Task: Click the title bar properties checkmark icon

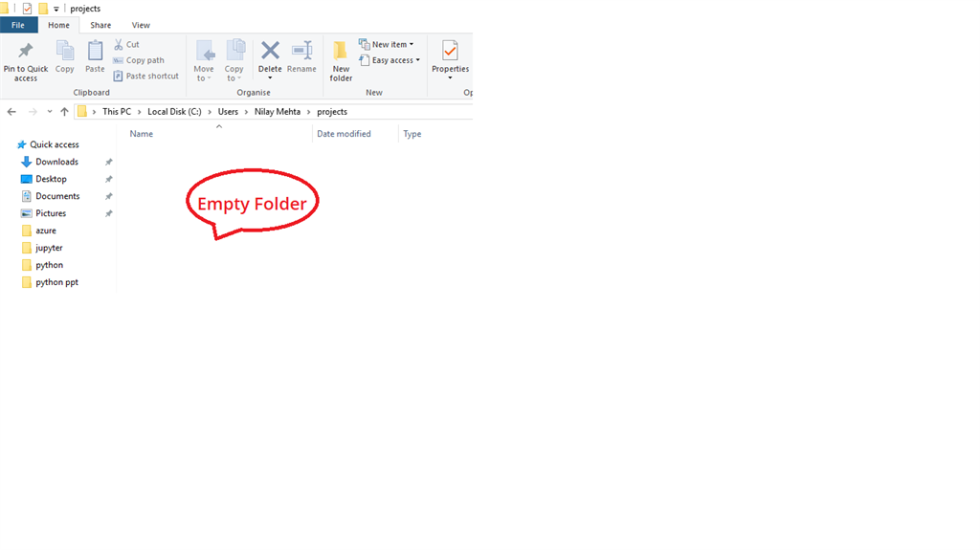Action: (x=27, y=9)
